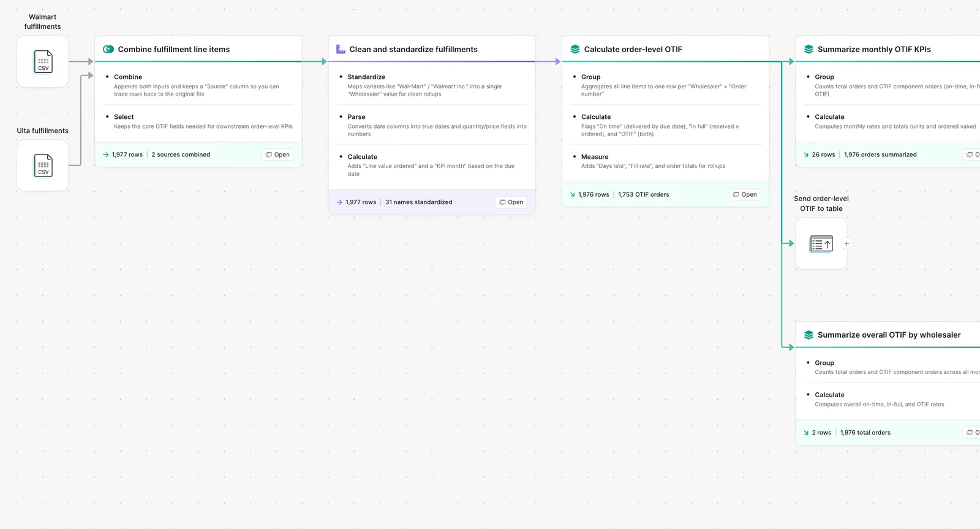The height and width of the screenshot is (529, 980).
Task: Select the "Standardize" step heading
Action: tap(366, 77)
